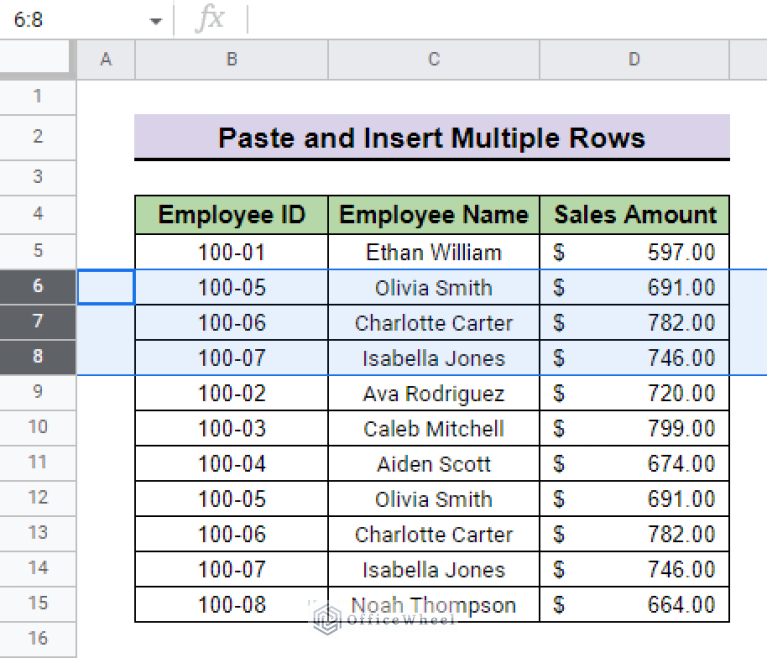This screenshot has height=658, width=767.
Task: Click the 674.00 sales cell
Action: coord(634,463)
